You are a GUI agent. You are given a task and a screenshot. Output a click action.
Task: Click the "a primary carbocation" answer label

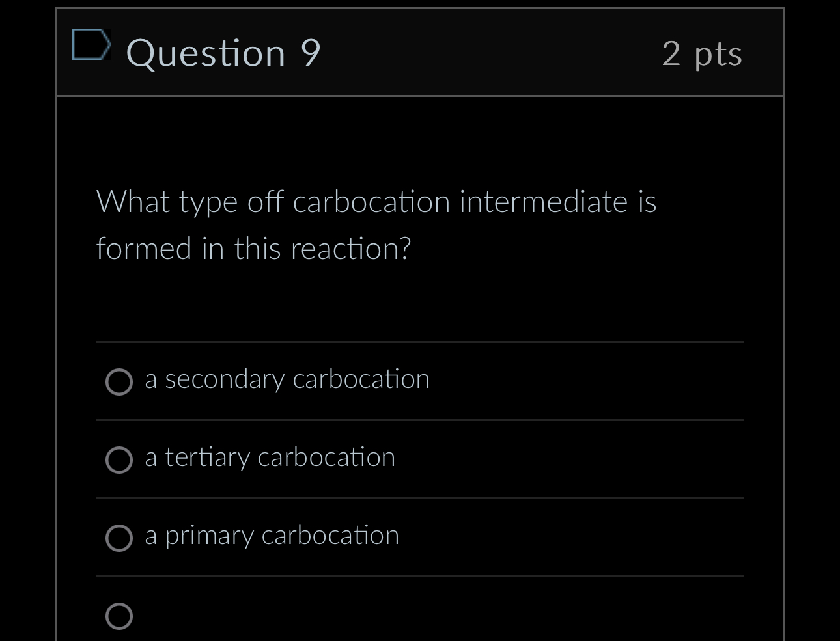point(272,536)
